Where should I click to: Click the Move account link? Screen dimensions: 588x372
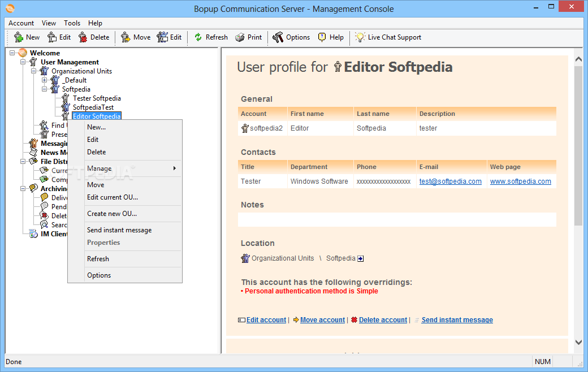[x=322, y=320]
